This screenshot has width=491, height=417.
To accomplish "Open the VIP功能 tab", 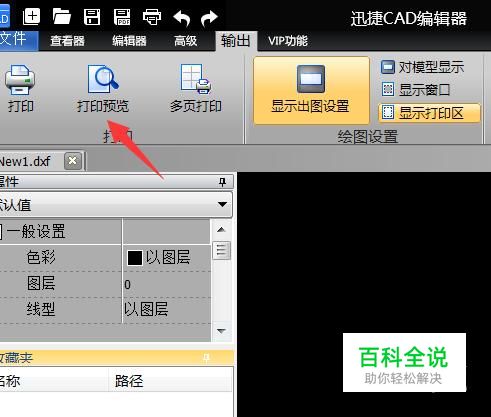I will point(288,41).
